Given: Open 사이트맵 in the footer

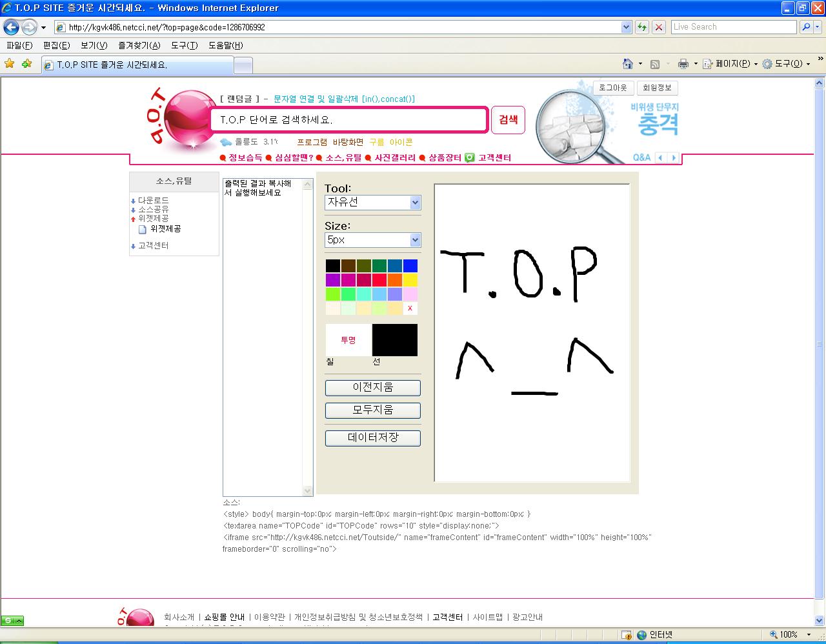Looking at the screenshot, I should 488,617.
